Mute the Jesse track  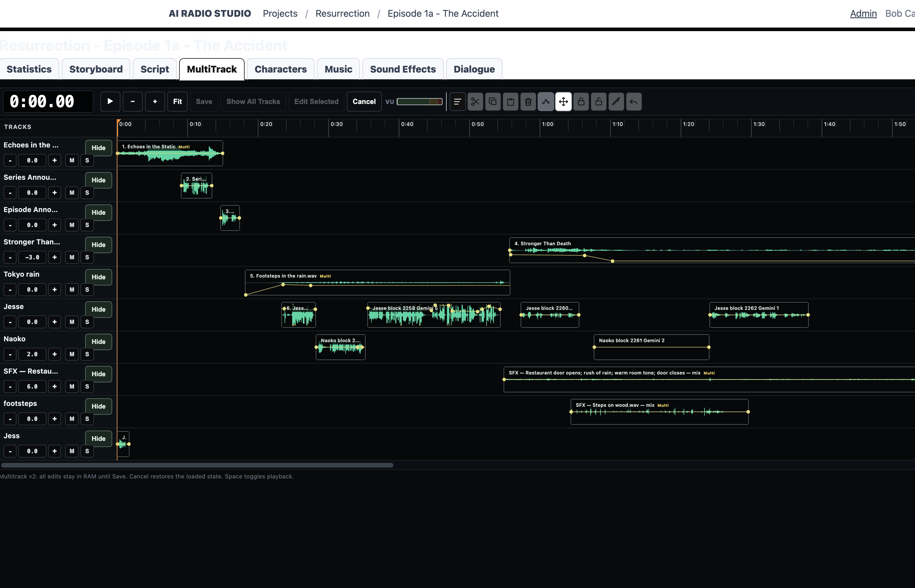[x=72, y=322]
